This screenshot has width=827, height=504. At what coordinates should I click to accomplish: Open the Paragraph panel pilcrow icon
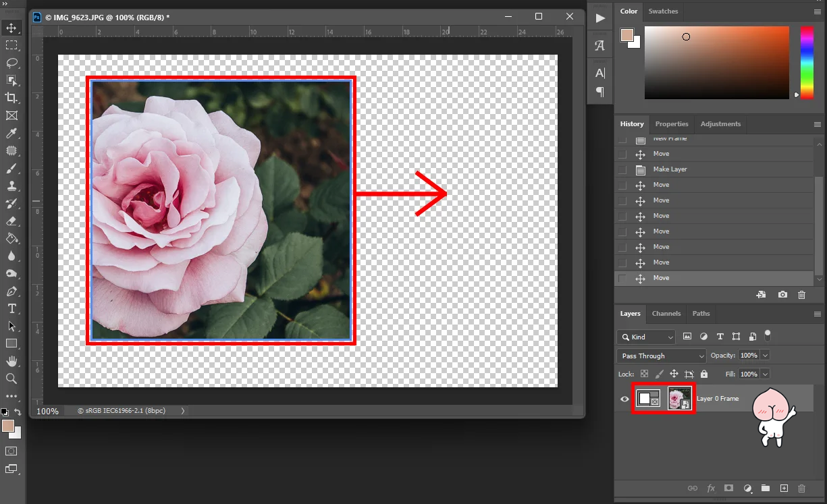click(x=600, y=92)
